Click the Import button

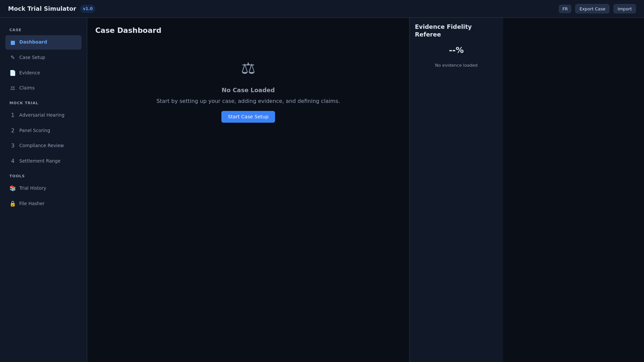click(625, 9)
